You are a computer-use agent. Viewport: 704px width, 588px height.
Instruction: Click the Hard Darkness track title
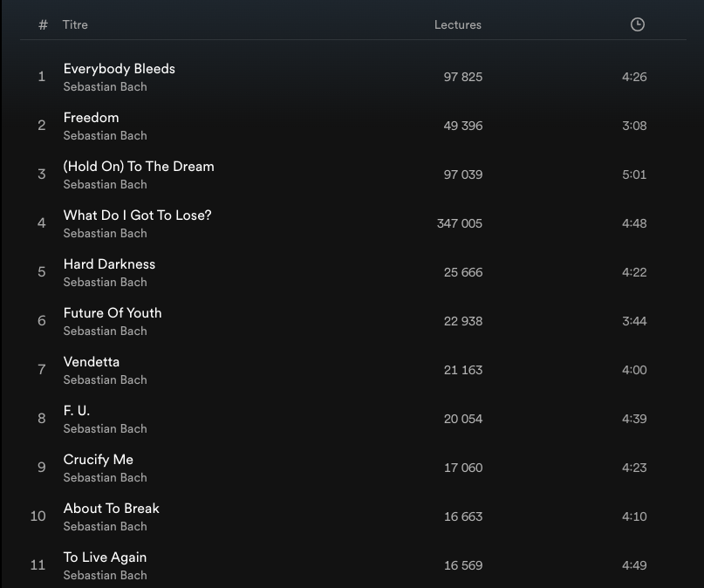109,264
